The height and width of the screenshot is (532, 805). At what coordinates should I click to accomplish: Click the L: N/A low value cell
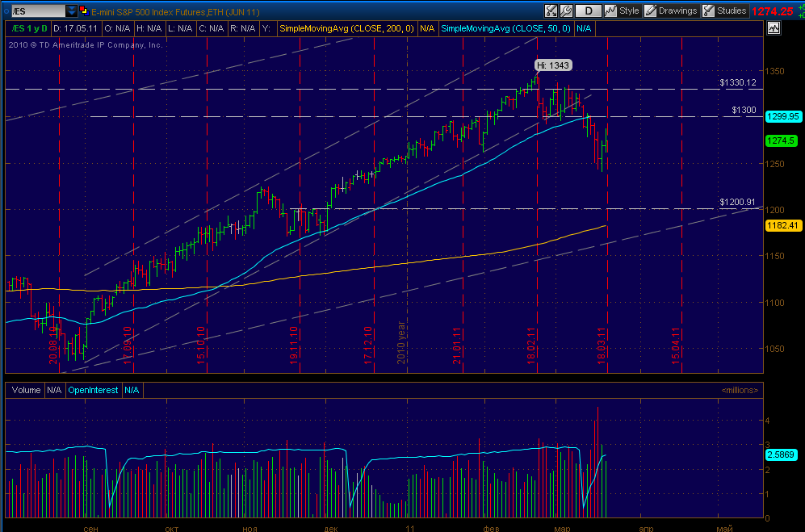coord(180,29)
